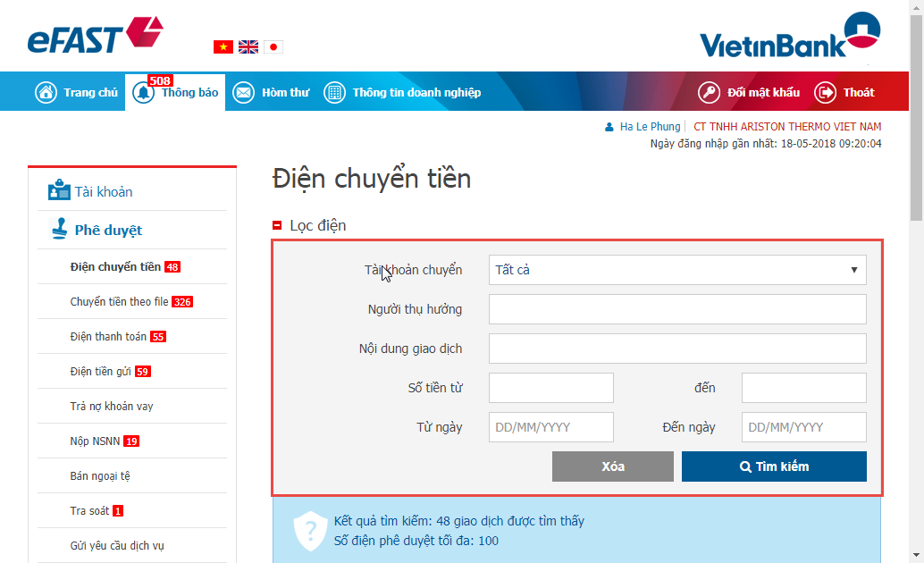The width and height of the screenshot is (924, 563).
Task: Select Trả nợ khoản vay in sidebar
Action: coord(112,407)
